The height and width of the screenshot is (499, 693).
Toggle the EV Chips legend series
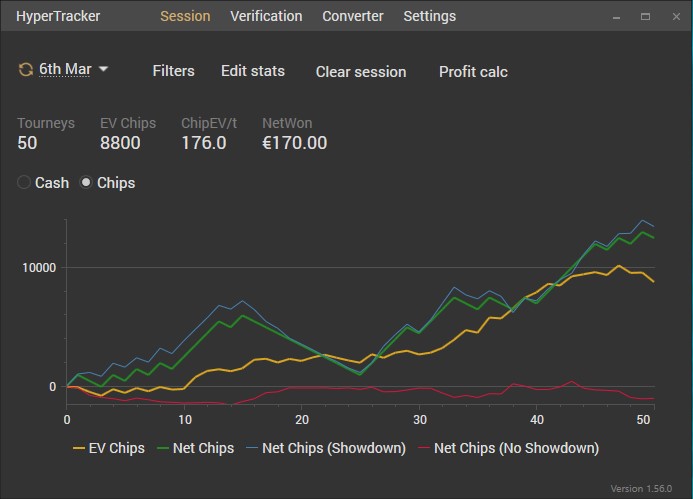109,448
